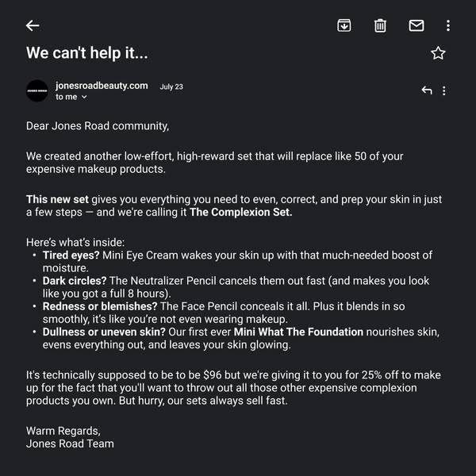Open message options beside reply arrow

point(443,90)
